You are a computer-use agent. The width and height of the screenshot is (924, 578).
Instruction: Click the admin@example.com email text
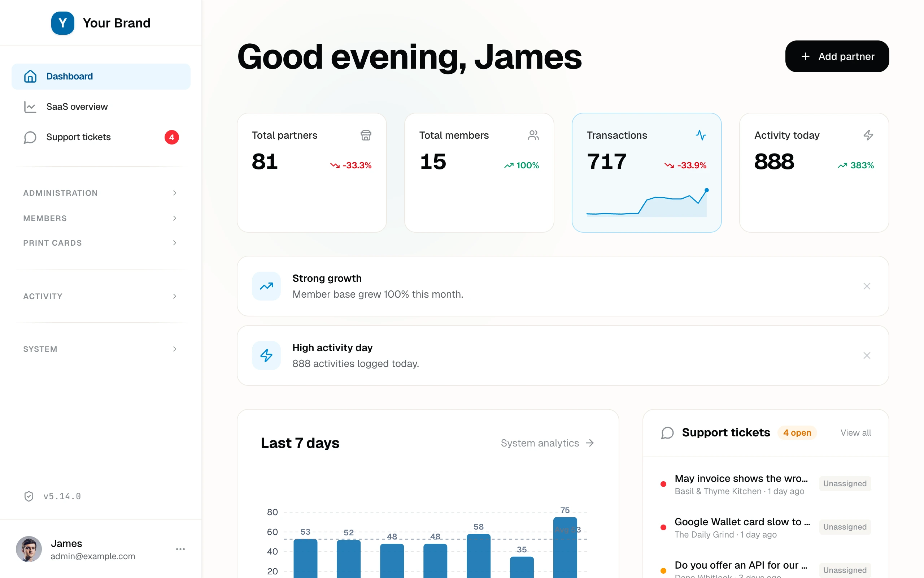click(x=93, y=556)
